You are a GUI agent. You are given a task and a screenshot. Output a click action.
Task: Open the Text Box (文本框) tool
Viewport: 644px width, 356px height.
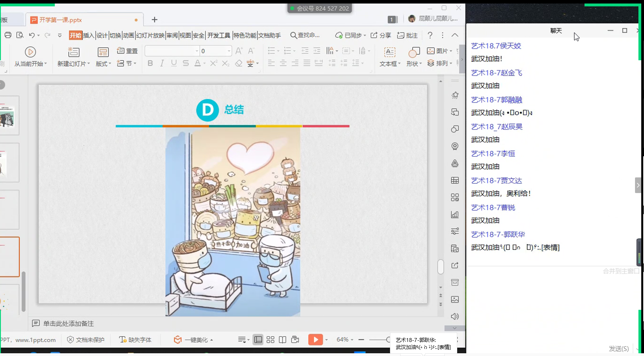tap(390, 52)
